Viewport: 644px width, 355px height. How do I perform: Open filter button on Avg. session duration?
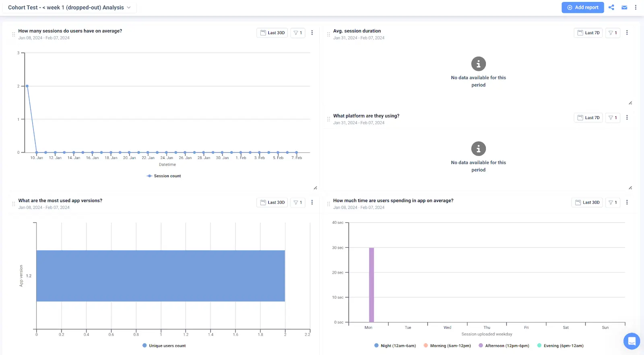click(x=613, y=33)
